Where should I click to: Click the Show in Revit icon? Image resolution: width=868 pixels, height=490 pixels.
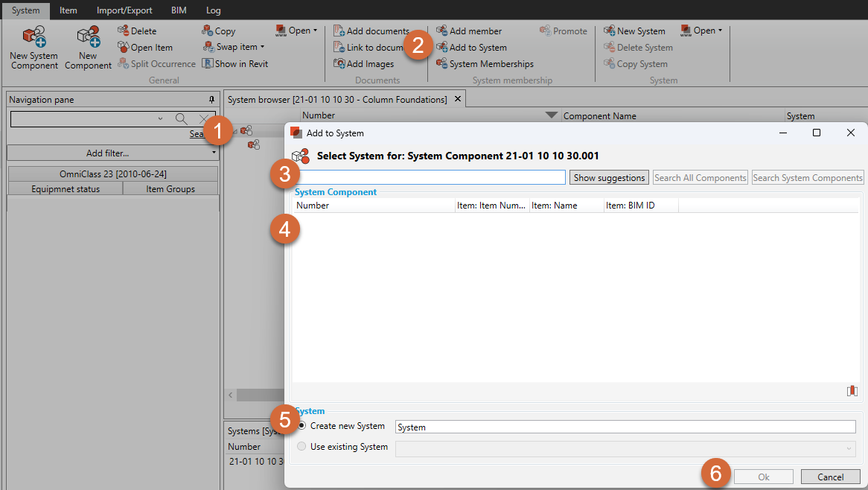[x=235, y=63]
